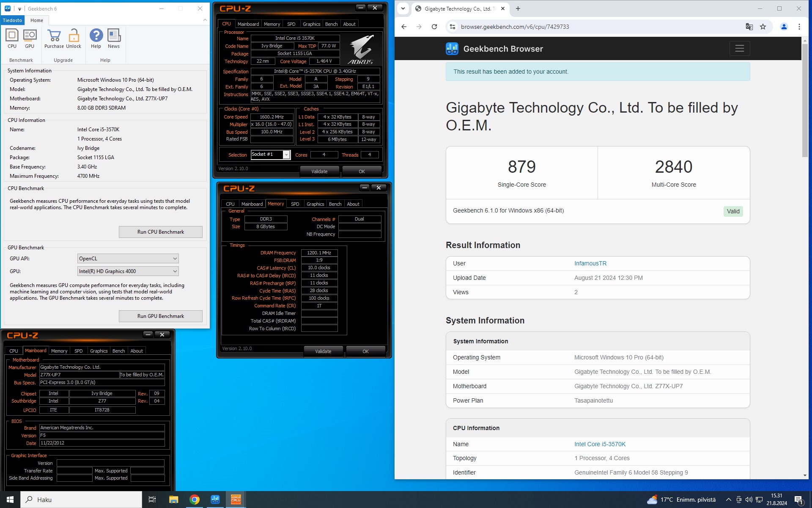Open the Chrome profile icon
Image resolution: width=812 pixels, height=508 pixels.
[x=784, y=27]
